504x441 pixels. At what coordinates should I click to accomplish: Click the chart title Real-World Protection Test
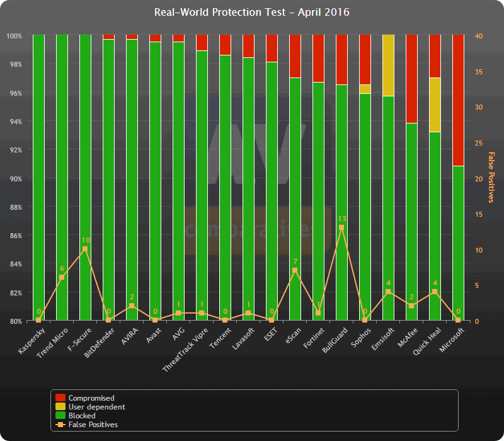pos(251,12)
